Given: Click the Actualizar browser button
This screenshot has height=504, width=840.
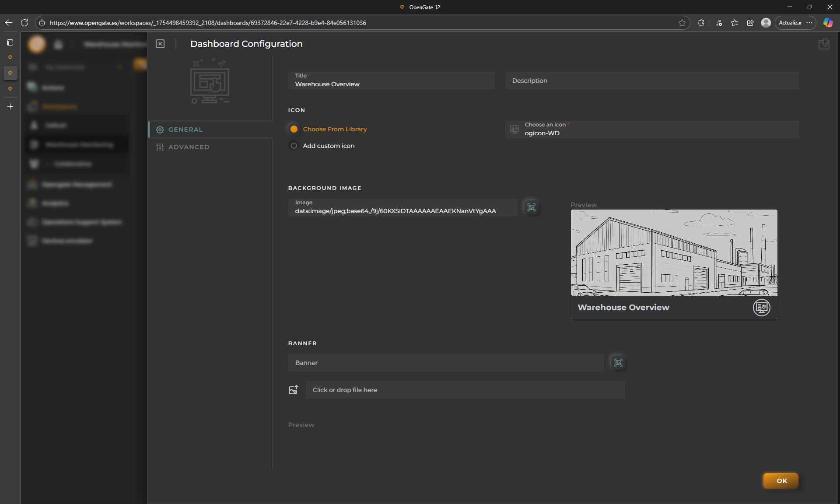Looking at the screenshot, I should 790,23.
